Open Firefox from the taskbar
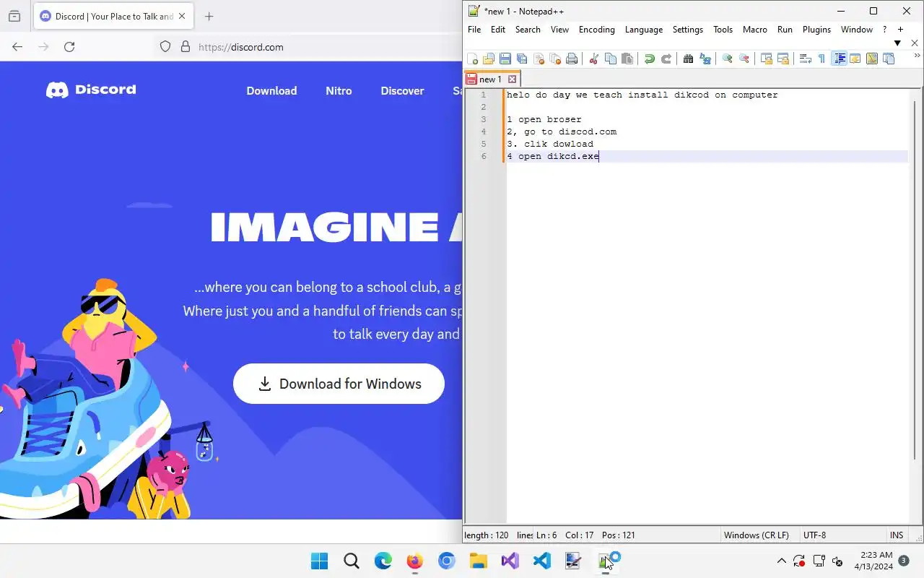 pos(414,561)
